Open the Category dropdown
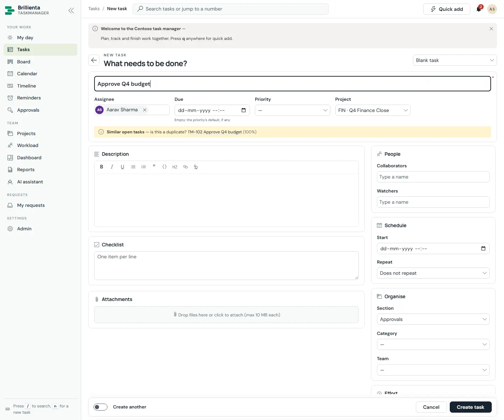 (x=433, y=344)
